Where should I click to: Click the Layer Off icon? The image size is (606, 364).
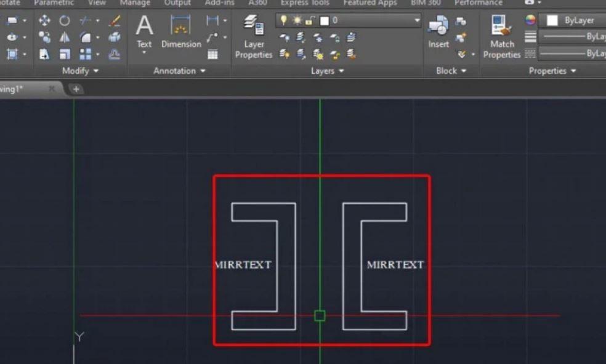[x=285, y=37]
